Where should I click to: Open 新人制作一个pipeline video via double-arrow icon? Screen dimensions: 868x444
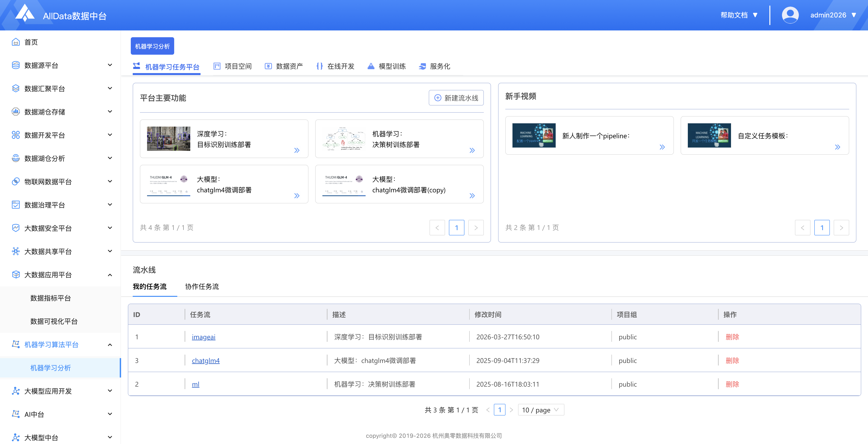coord(662,147)
